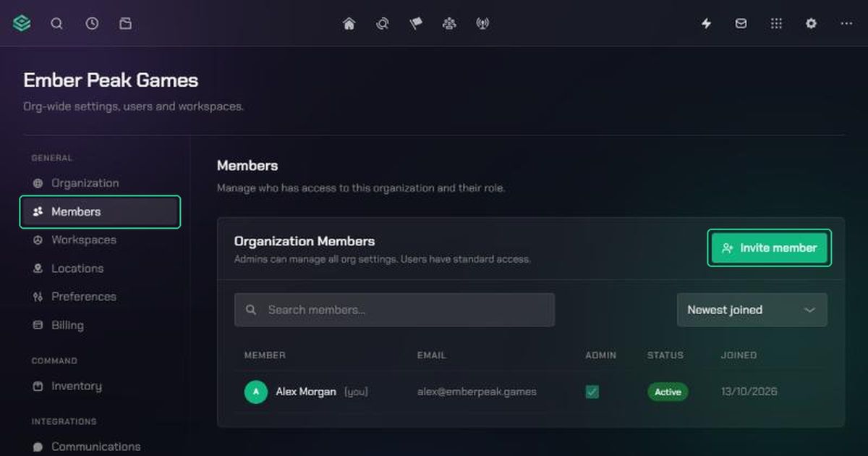The height and width of the screenshot is (456, 868).
Task: Click the name Alex Morgan
Action: click(306, 392)
